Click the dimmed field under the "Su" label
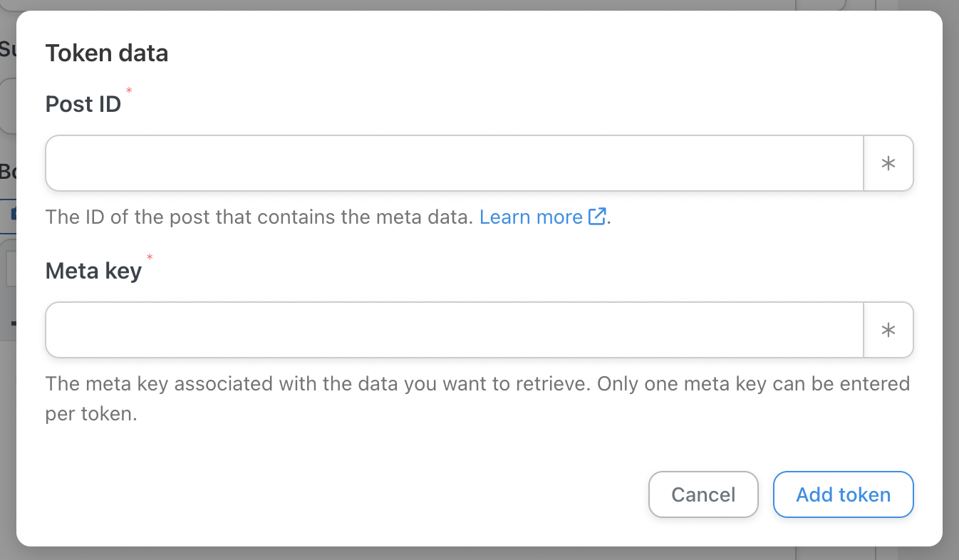 click(8, 105)
